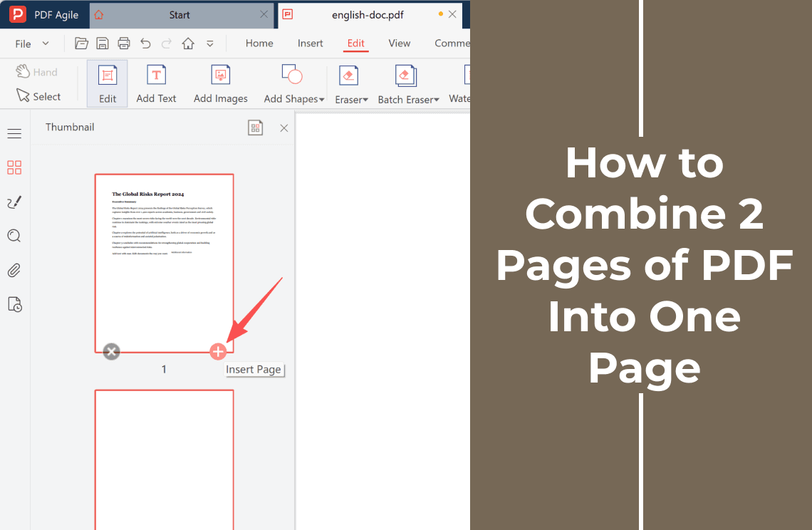Image resolution: width=812 pixels, height=530 pixels.
Task: Expand the quick access toolbar options
Action: [209, 43]
